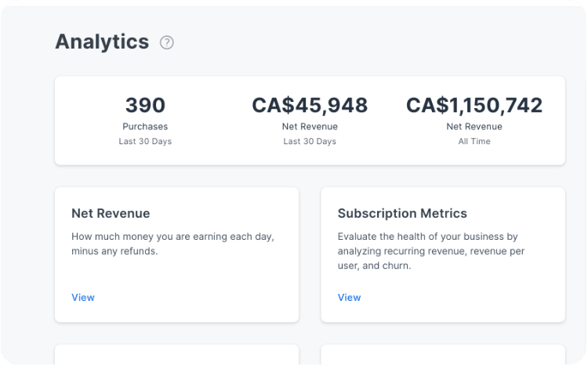Click the CA$1,150,742 all time revenue figure
This screenshot has height=366, width=588.
(474, 105)
